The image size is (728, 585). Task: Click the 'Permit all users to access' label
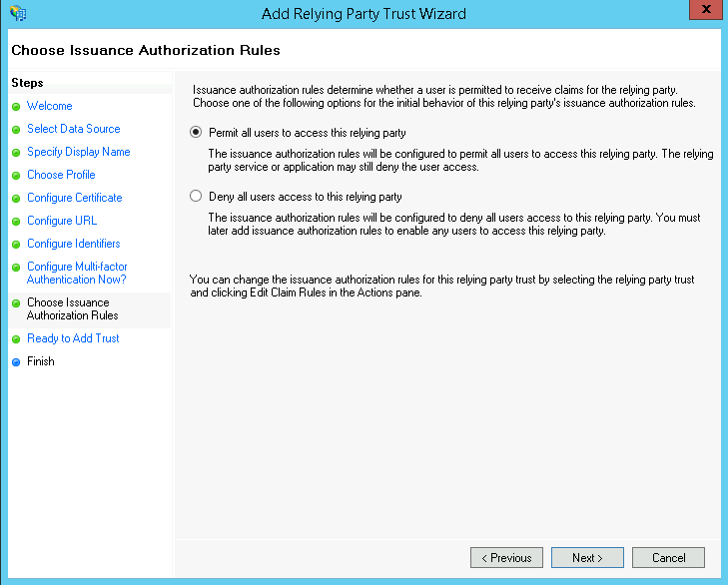coord(308,133)
